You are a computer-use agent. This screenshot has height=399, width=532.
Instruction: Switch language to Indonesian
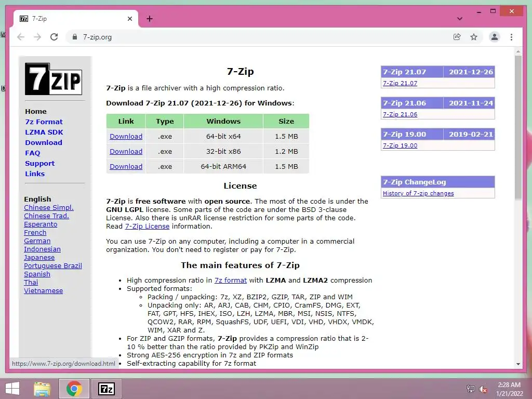click(x=42, y=249)
